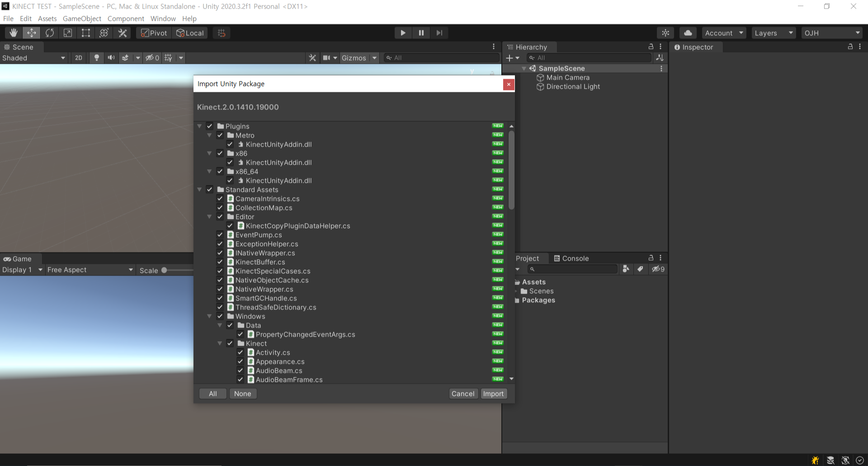Click Hierarchy add object plus icon
868x466 pixels.
pos(509,58)
